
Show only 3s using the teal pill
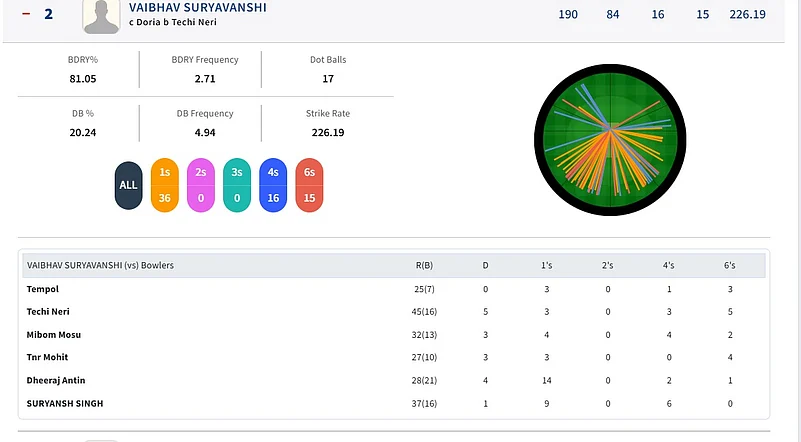(x=237, y=185)
